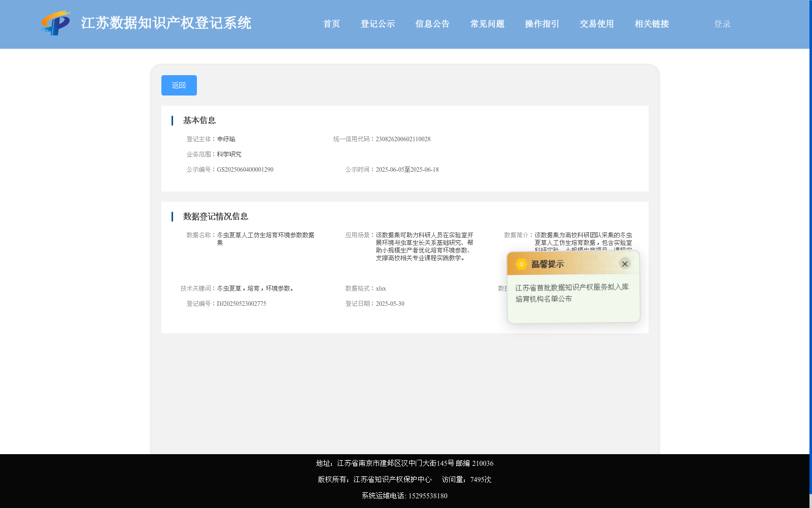Viewport: 812px width, 508px height.
Task: Click the 温馨提示 popup title
Action: coord(547,264)
